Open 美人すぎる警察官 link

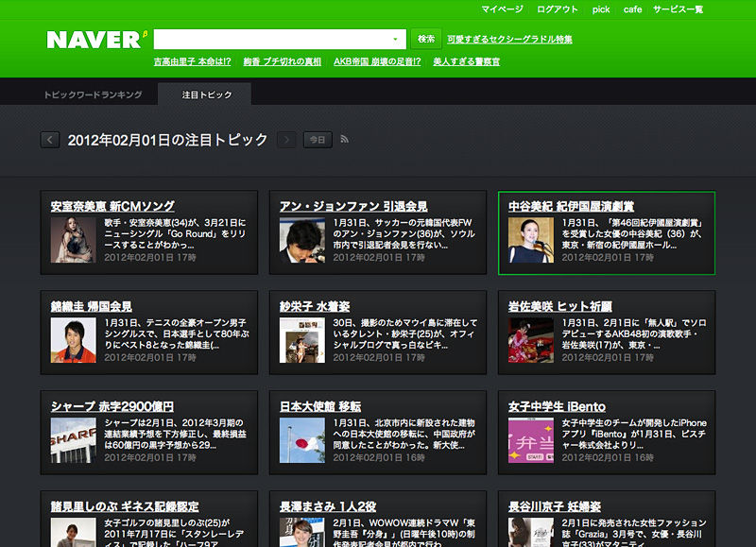coord(466,61)
